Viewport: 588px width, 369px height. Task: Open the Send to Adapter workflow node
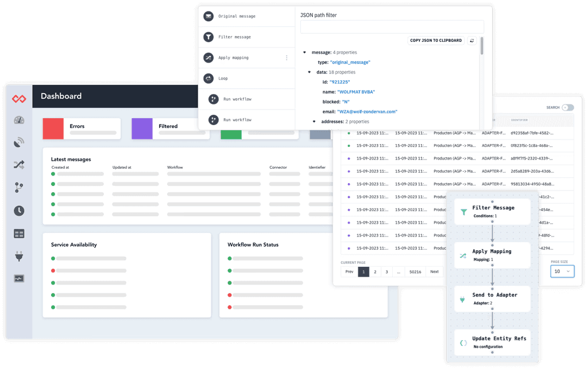[492, 298]
